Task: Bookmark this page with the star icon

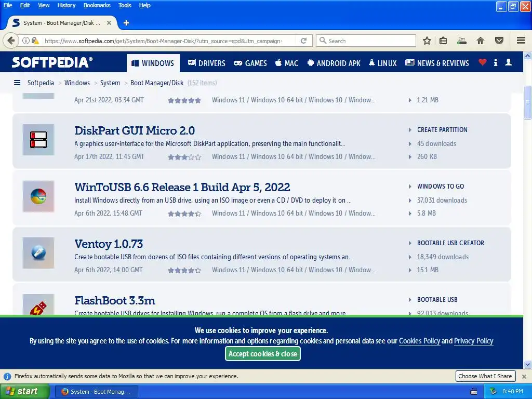Action: coord(427,41)
